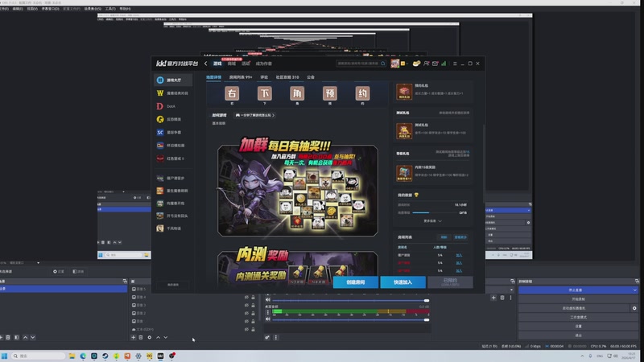The image size is (644, 362).
Task: Toggle visibility eye for 图像 4 source
Action: pos(246,297)
